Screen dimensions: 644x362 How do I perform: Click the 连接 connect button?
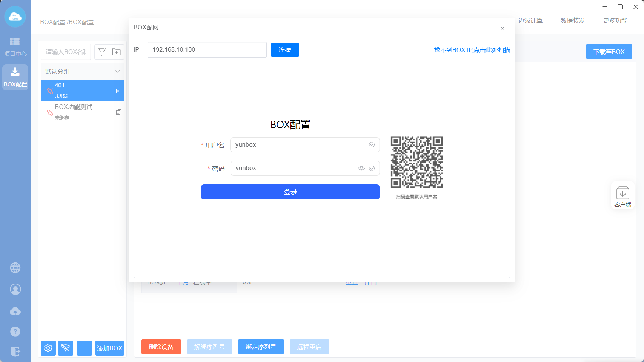click(285, 50)
